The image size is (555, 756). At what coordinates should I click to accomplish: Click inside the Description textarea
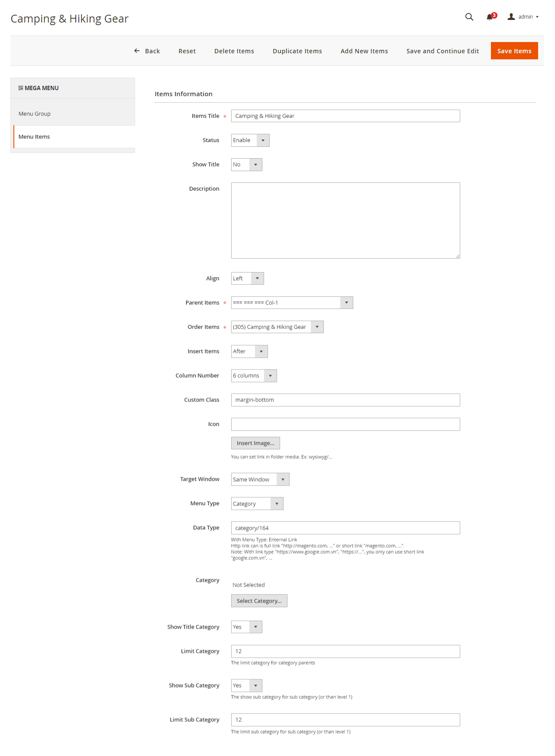(x=345, y=221)
